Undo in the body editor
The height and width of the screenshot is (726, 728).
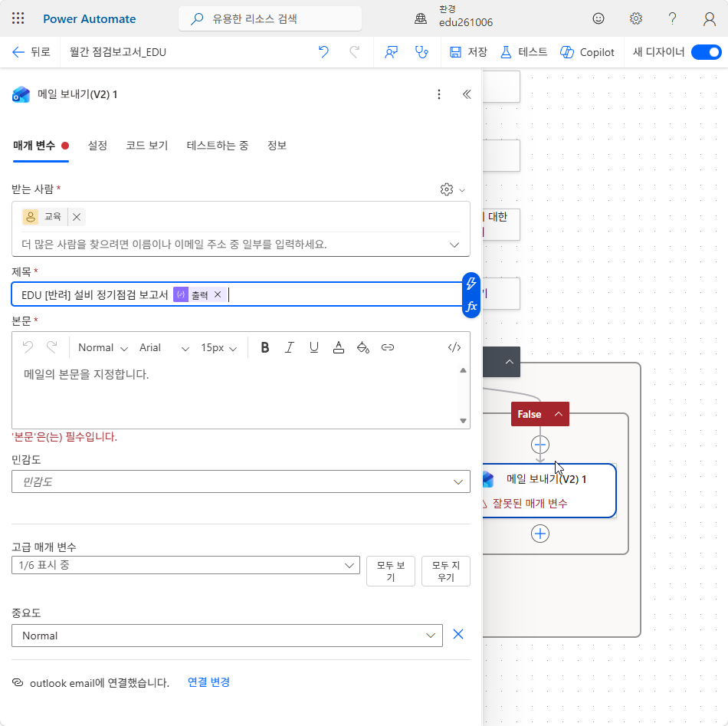pos(28,347)
